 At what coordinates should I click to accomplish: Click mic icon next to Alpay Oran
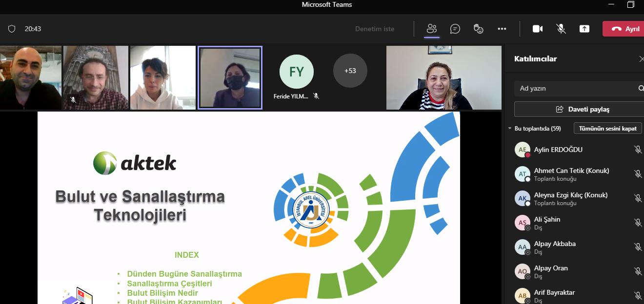(638, 271)
